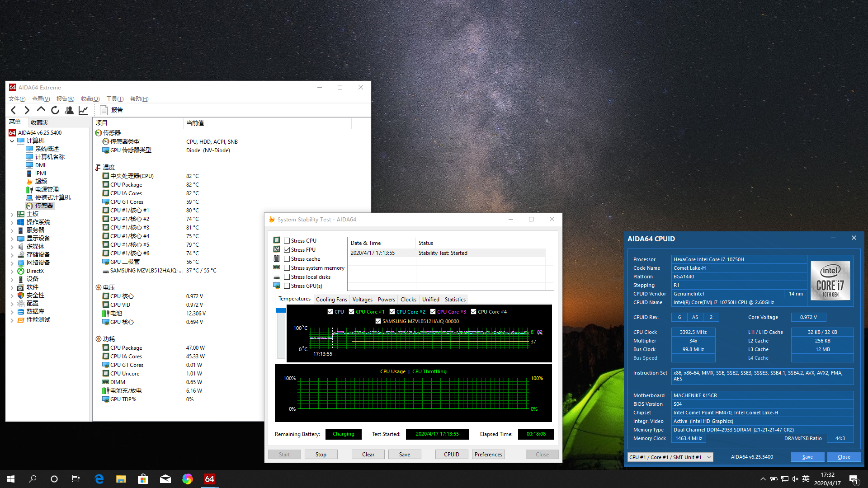
Task: Toggle CPU Core #3 graph checkbox
Action: pyautogui.click(x=433, y=311)
